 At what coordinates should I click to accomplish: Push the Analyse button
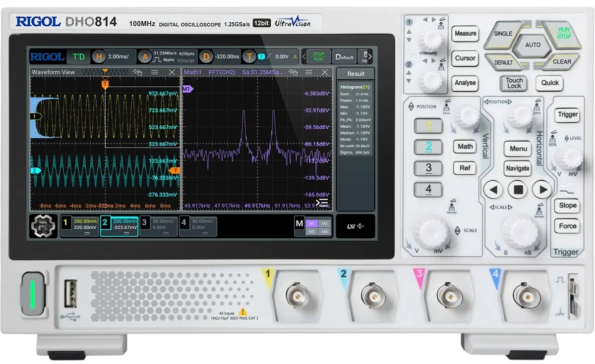coord(465,83)
